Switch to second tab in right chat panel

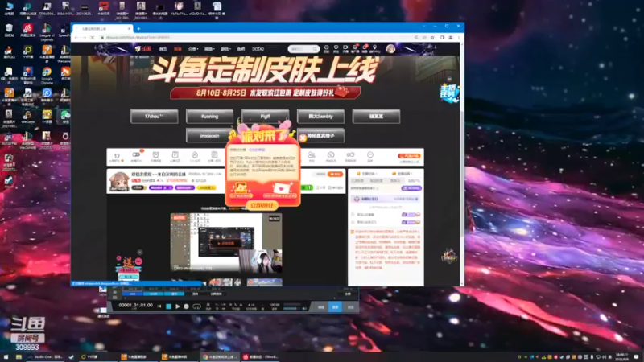click(x=376, y=180)
